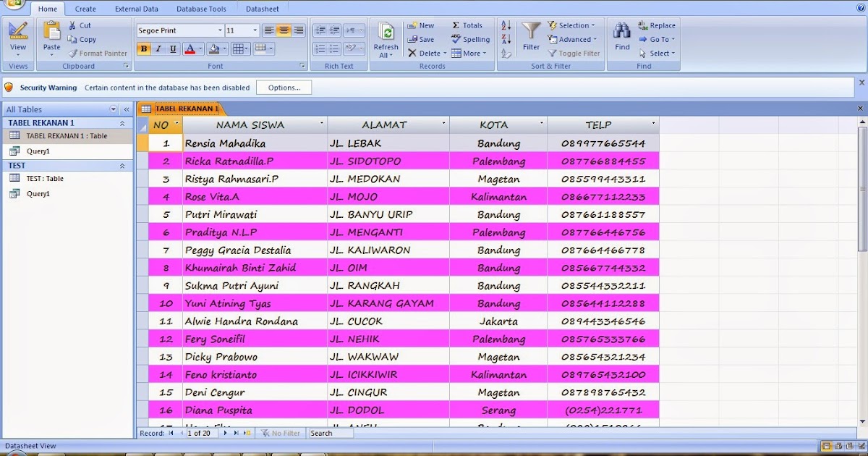Open TABEL REKANAN 1 : Table item
Image resolution: width=868 pixels, height=456 pixels.
67,136
